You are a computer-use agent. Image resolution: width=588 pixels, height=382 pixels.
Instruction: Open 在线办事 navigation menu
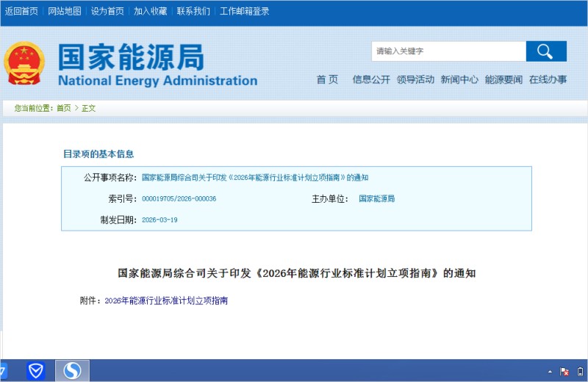548,79
